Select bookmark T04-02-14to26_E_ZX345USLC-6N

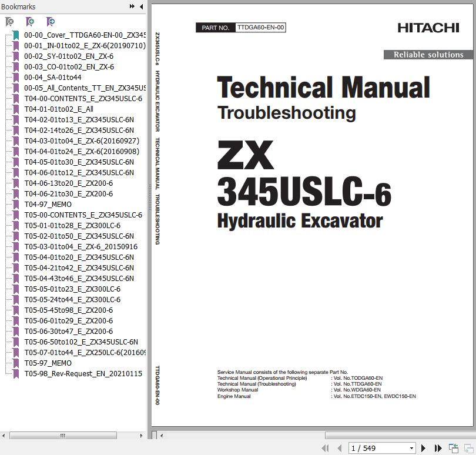[x=79, y=131]
